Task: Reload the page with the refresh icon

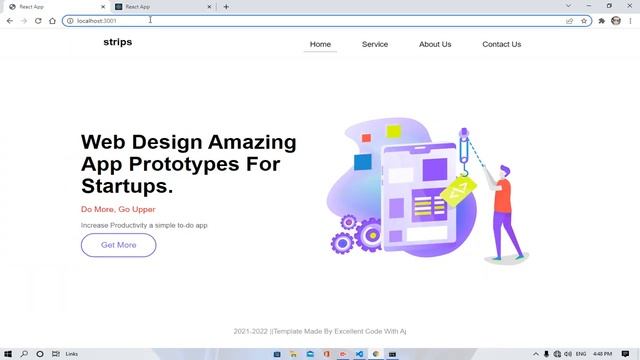Action: (38, 21)
